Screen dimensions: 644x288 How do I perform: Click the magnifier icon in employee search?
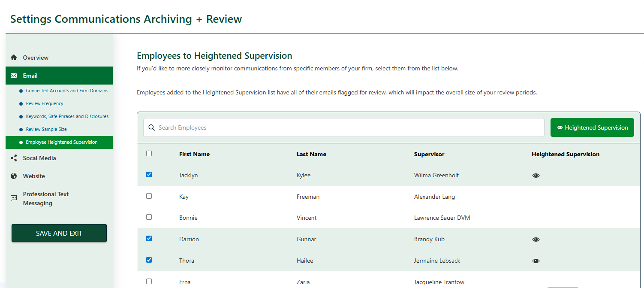[x=151, y=127]
